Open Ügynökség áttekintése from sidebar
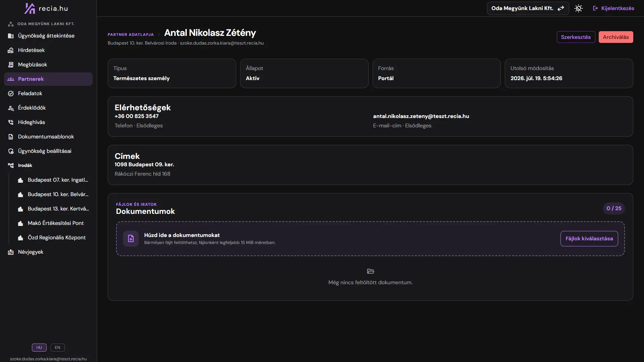Image resolution: width=644 pixels, height=362 pixels. 48,36
